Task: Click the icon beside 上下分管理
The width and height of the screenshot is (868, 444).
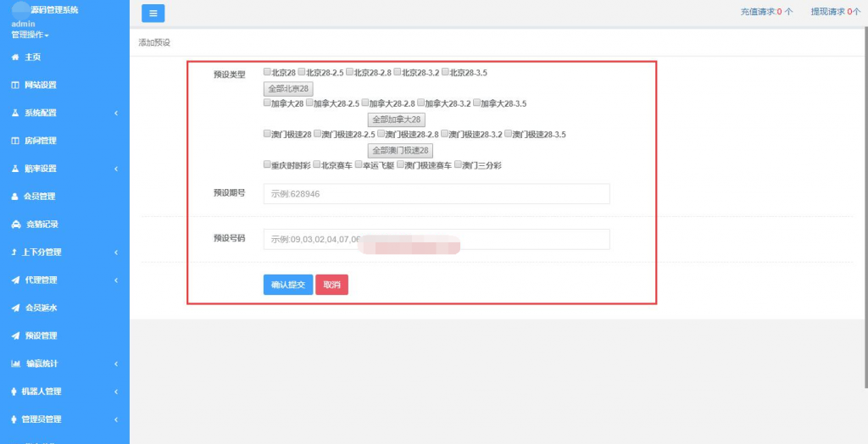Action: click(x=14, y=252)
